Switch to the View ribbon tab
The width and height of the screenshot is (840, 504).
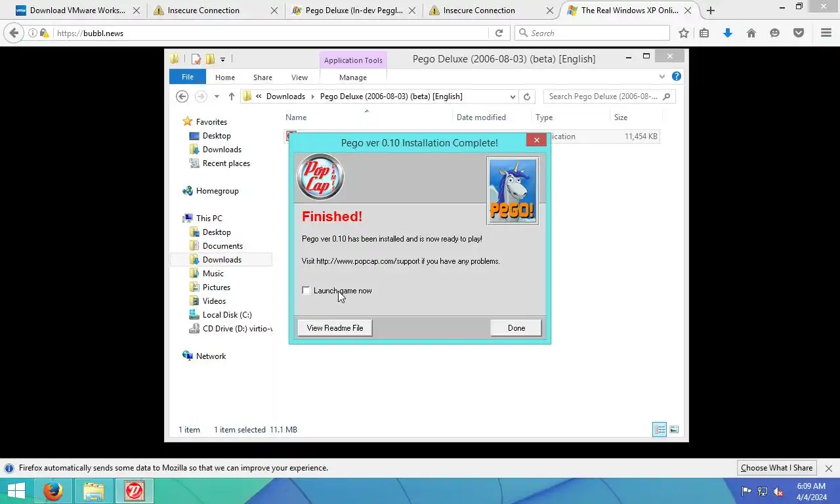299,77
